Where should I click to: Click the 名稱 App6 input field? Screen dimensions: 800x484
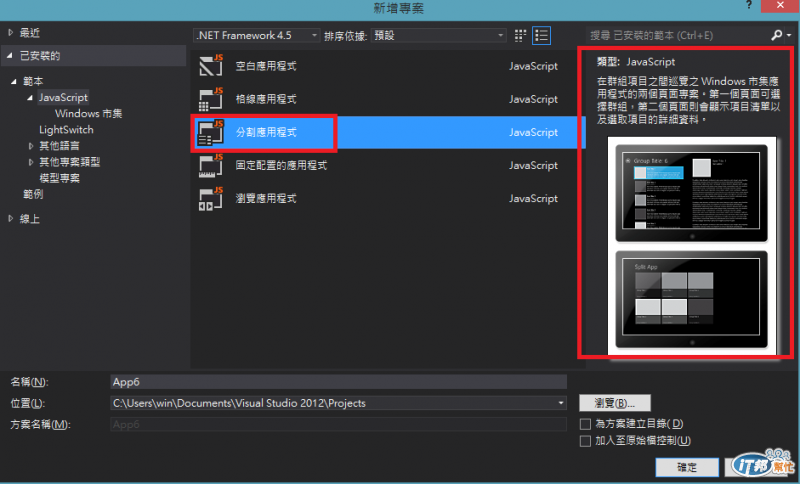(338, 382)
